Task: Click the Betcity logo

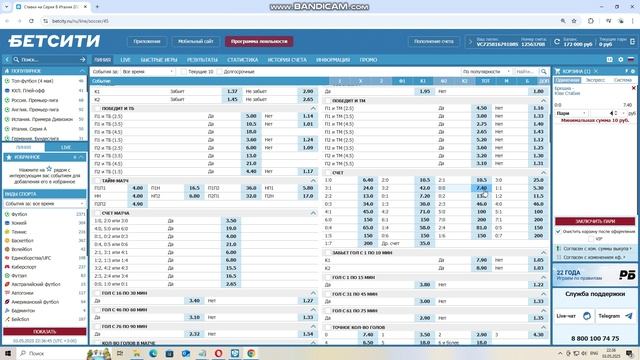Action: pos(54,41)
